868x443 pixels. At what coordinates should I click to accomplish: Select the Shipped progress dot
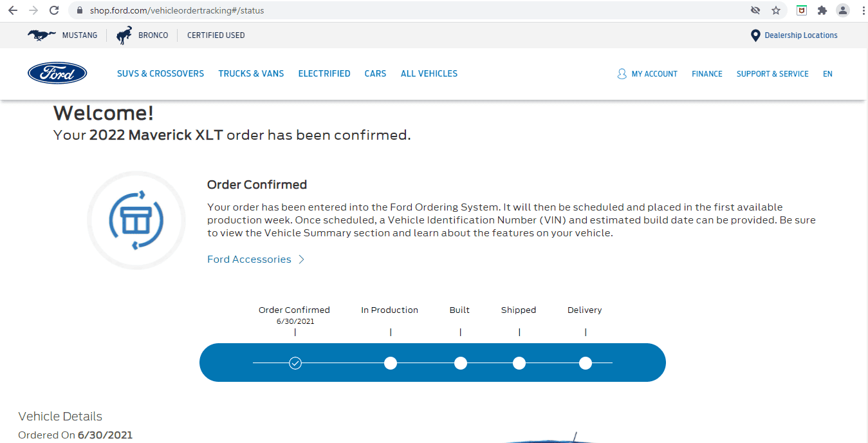click(x=519, y=363)
